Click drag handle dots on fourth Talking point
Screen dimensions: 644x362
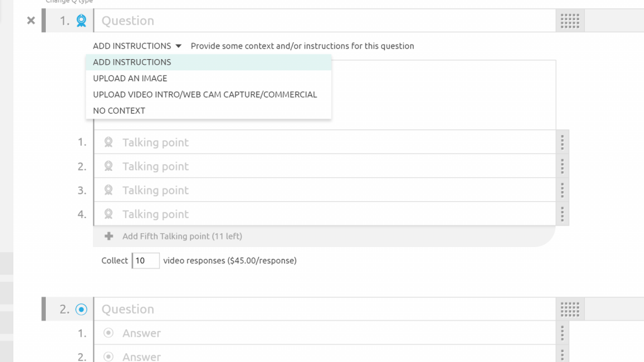pyautogui.click(x=562, y=214)
